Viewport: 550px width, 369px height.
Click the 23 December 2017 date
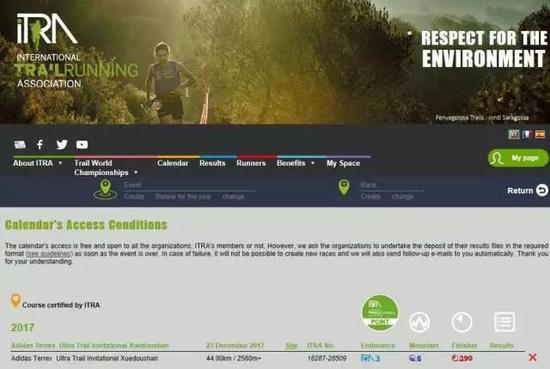click(x=235, y=345)
